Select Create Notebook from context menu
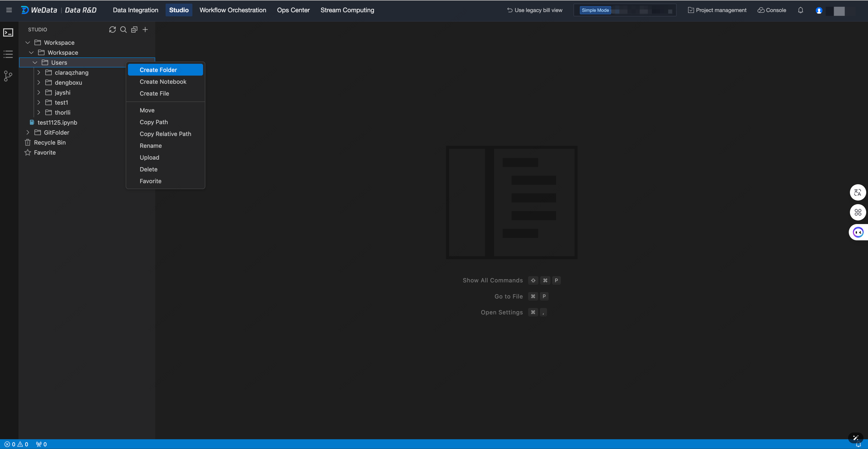This screenshot has width=868, height=449. click(x=163, y=82)
